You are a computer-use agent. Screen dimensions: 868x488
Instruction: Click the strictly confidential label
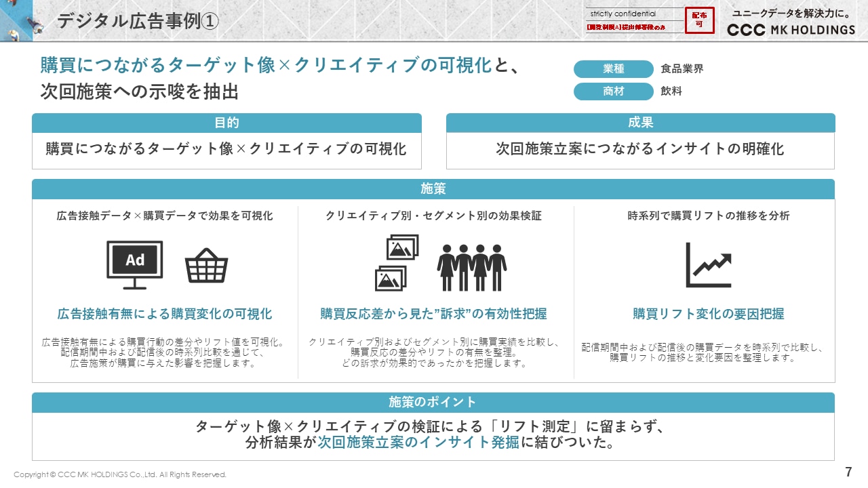623,14
